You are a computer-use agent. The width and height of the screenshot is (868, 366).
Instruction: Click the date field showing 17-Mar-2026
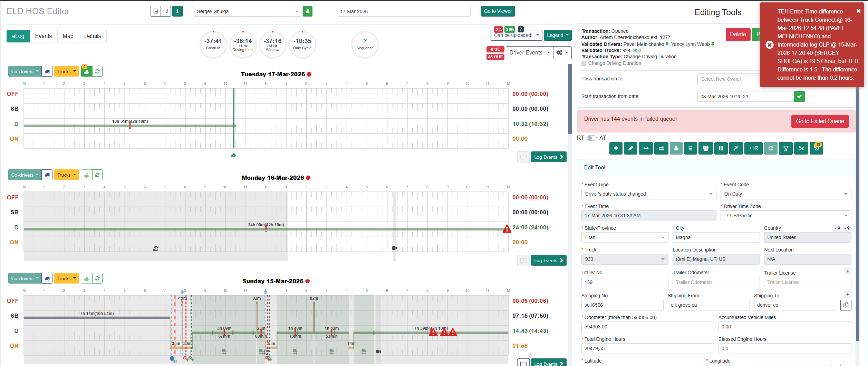tap(404, 11)
